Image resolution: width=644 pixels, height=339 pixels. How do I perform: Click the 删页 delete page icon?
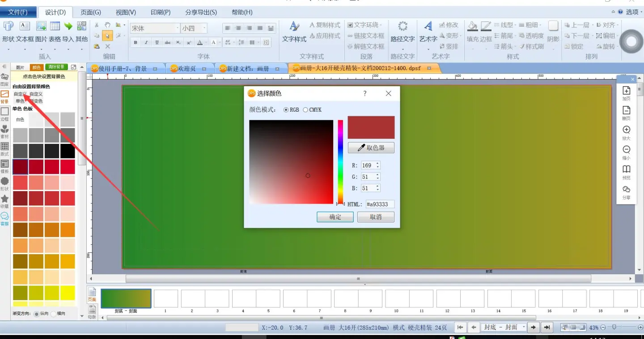pyautogui.click(x=626, y=113)
